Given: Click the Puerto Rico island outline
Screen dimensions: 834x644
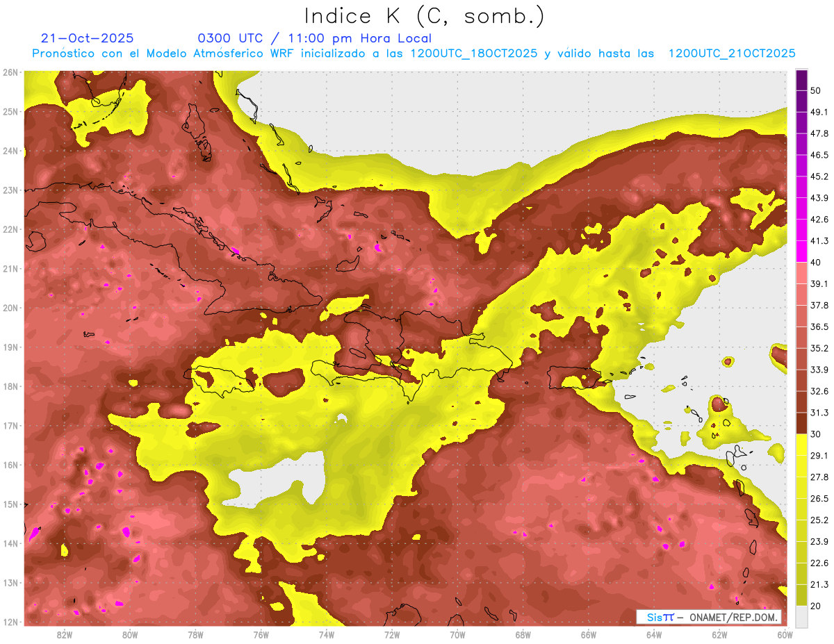Looking at the screenshot, I should tap(571, 377).
